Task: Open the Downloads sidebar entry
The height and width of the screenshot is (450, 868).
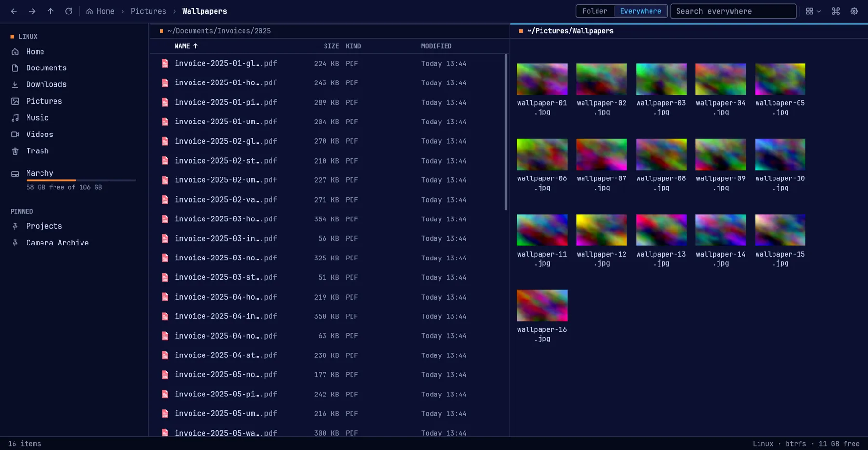Action: 74,84
